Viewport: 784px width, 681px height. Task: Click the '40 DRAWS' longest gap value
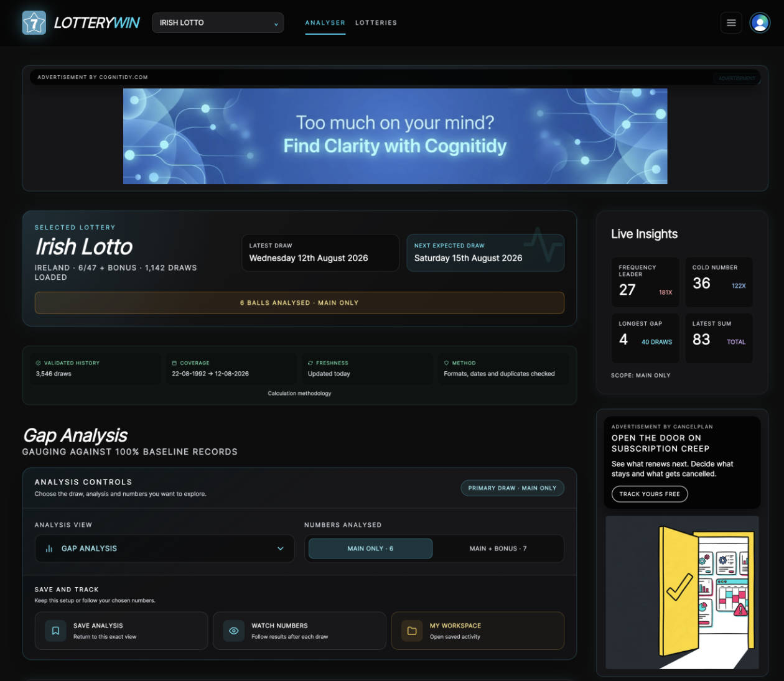(656, 342)
